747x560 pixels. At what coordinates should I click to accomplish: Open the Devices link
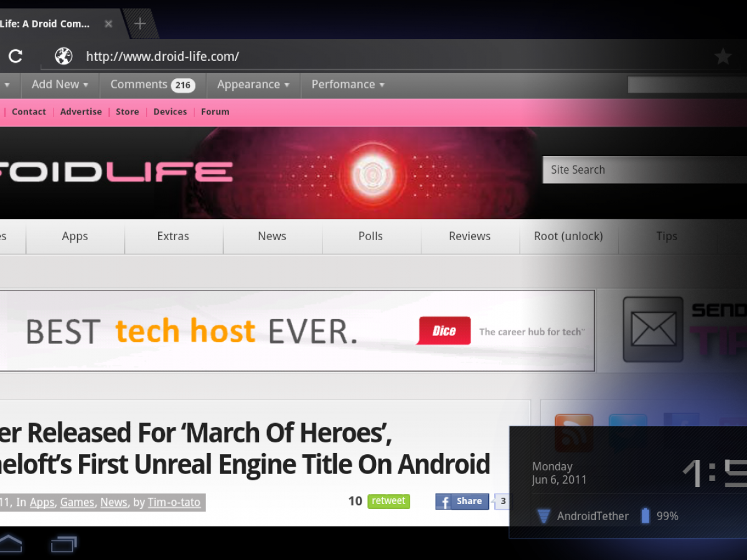pyautogui.click(x=170, y=112)
